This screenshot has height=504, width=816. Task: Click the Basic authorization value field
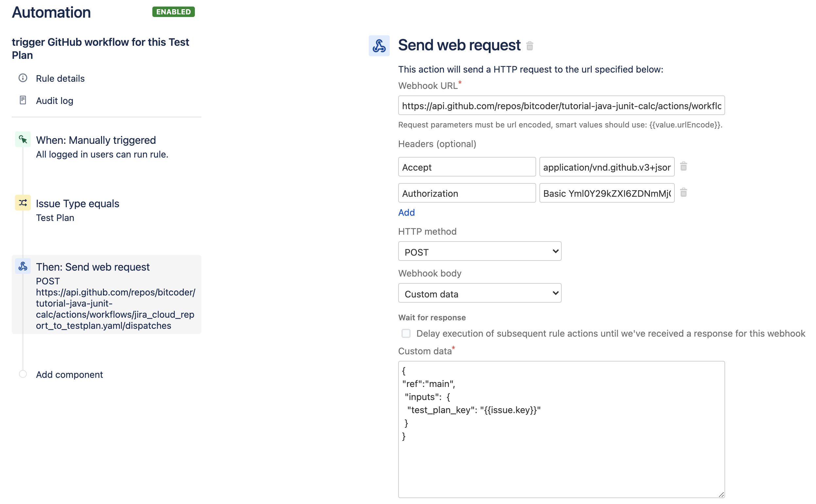tap(607, 193)
